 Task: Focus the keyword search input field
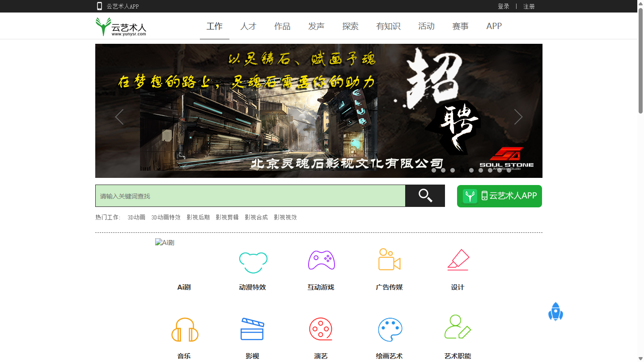point(250,196)
